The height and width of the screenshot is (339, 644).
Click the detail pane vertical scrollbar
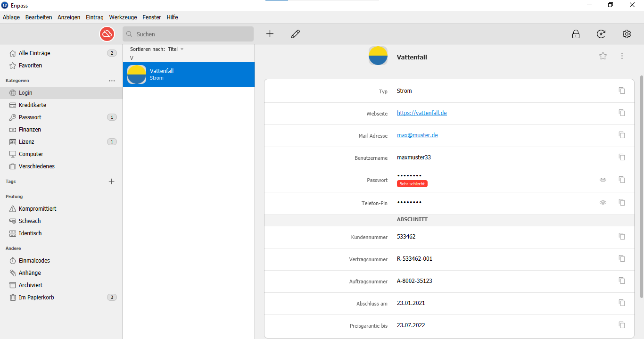coord(641,186)
